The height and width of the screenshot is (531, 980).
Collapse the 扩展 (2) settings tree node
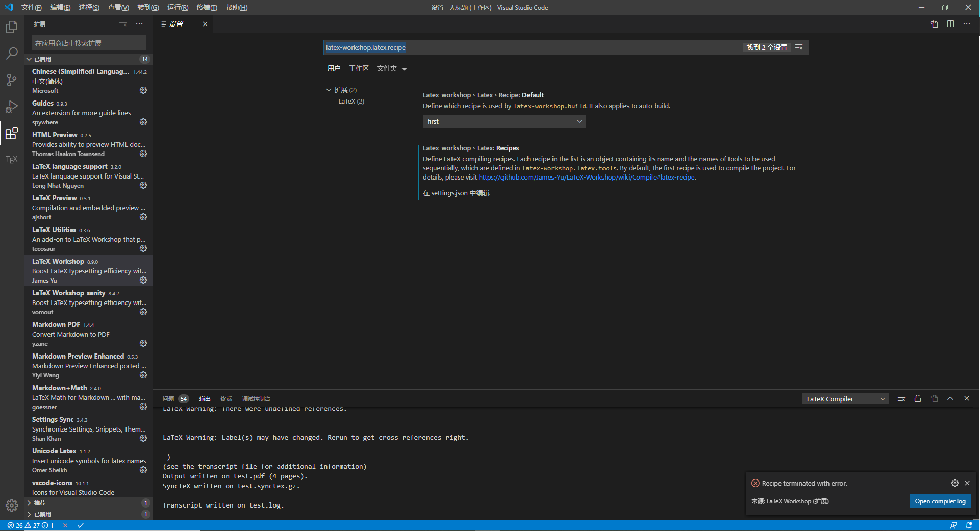(x=329, y=90)
